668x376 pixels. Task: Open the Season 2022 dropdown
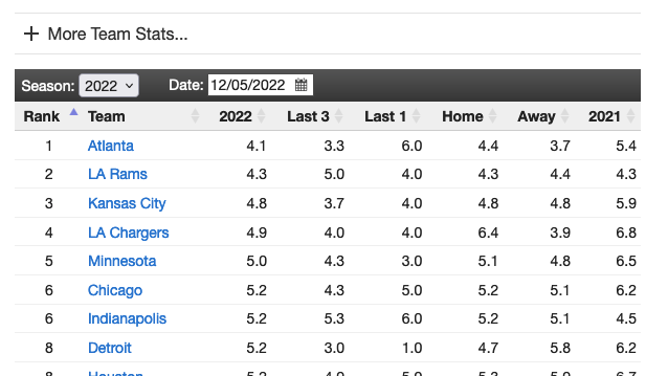109,86
